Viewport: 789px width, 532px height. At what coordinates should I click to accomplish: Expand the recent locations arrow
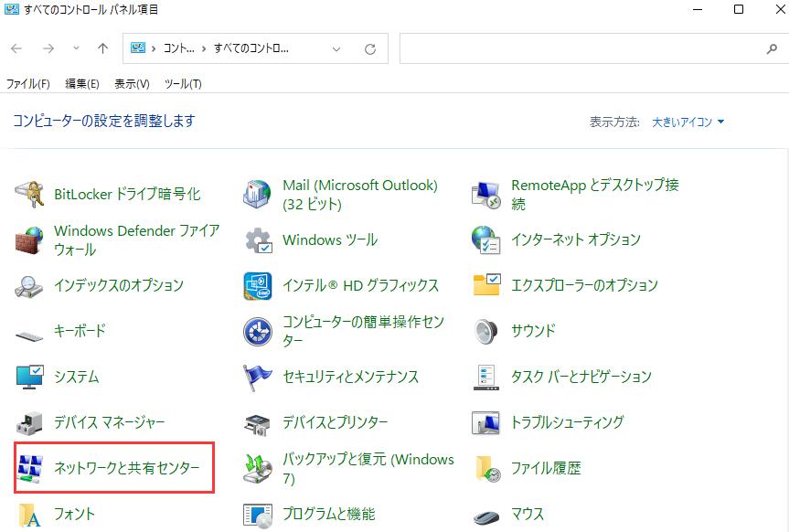point(76,49)
